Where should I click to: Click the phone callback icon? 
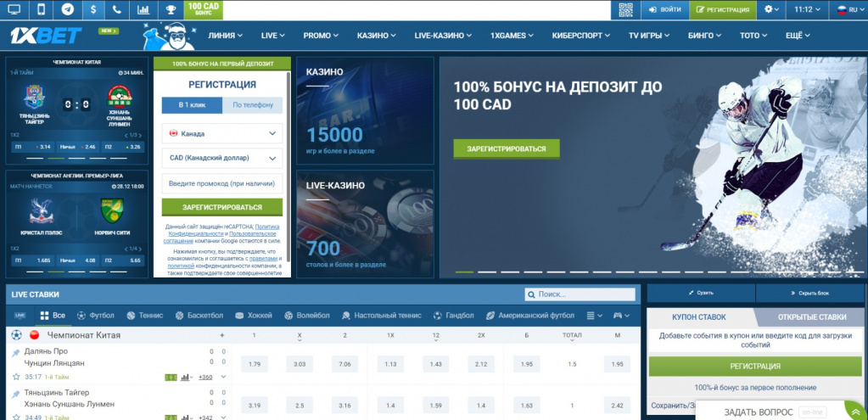[116, 9]
